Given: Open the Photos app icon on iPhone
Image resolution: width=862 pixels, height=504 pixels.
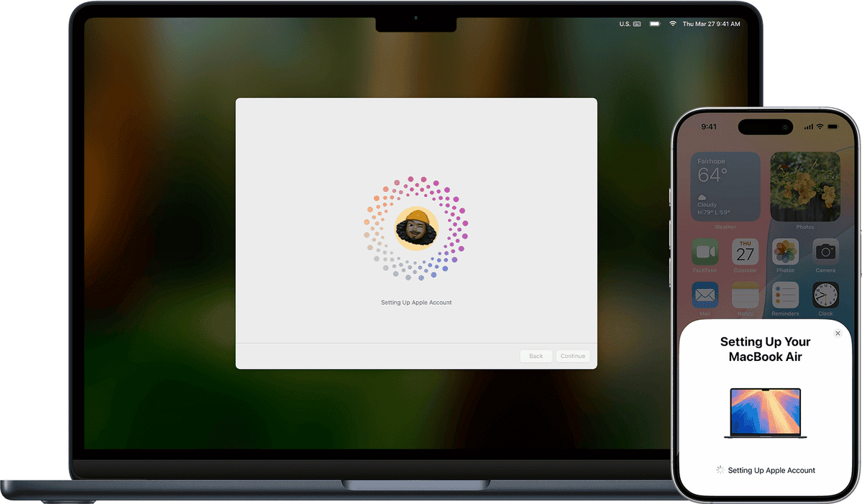Looking at the screenshot, I should point(785,252).
